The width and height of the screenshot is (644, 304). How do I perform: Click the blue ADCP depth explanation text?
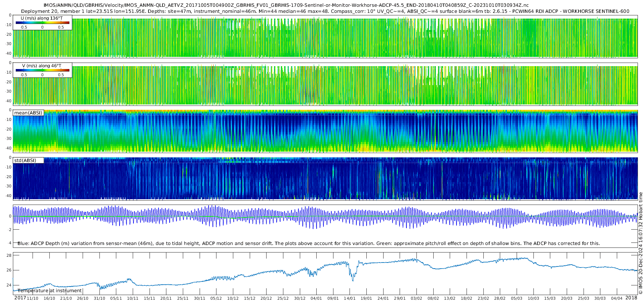[x=308, y=244]
